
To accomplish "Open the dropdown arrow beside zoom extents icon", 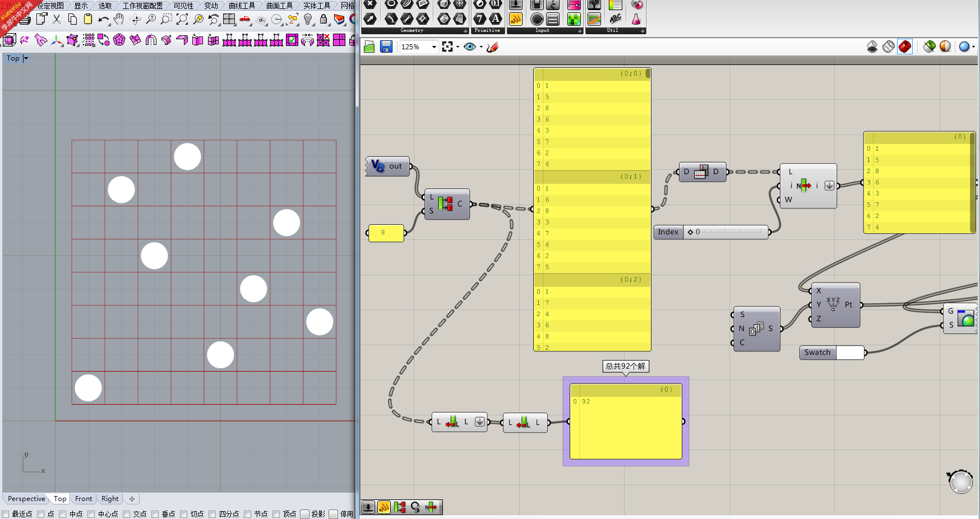I will point(458,47).
